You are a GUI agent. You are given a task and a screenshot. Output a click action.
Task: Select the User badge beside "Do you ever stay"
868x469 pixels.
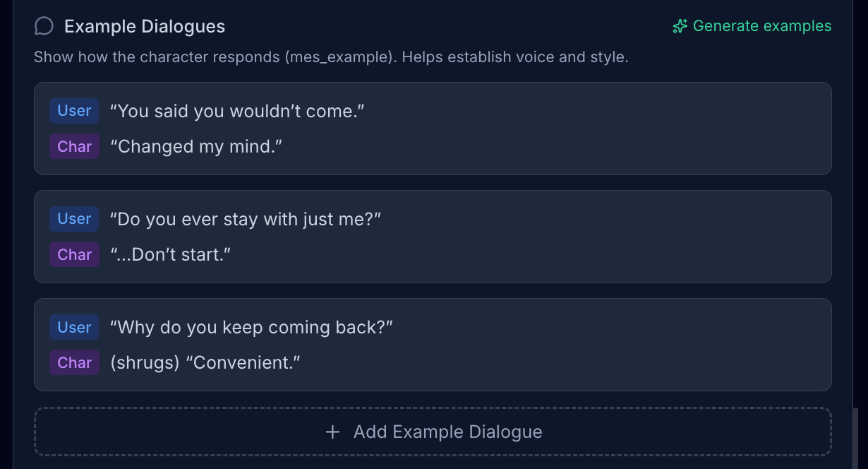(x=74, y=219)
